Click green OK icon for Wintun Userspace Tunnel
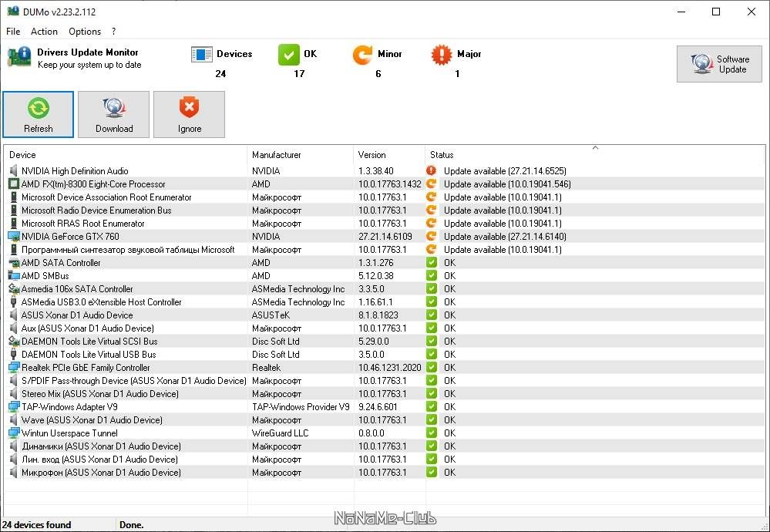This screenshot has width=770, height=532. click(x=431, y=433)
